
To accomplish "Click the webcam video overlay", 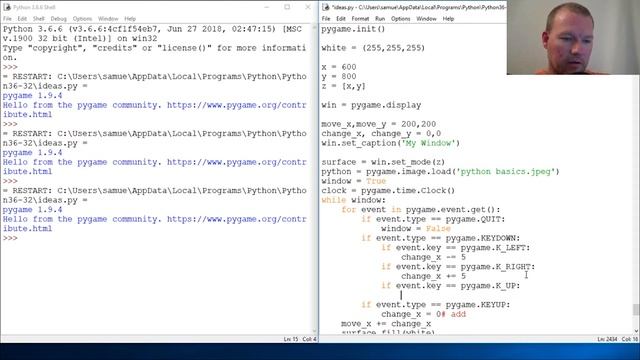I will point(573,37).
